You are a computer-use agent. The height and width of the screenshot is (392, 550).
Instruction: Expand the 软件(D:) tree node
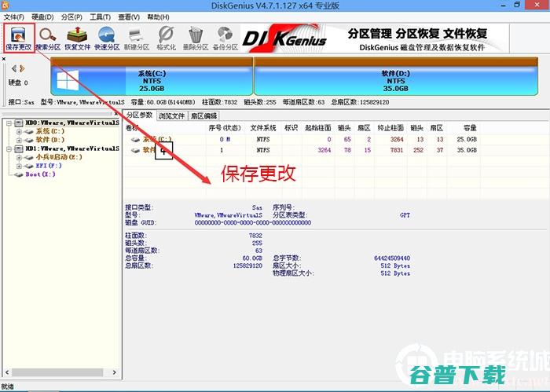coord(19,140)
